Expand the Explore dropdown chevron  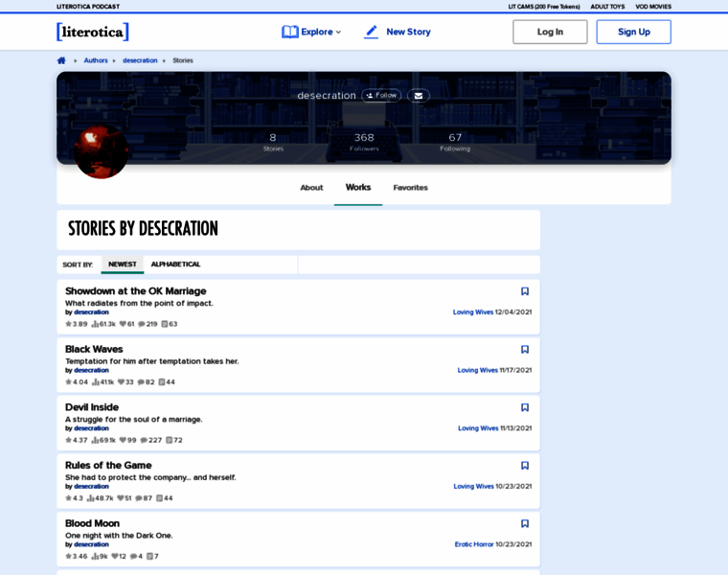tap(338, 32)
